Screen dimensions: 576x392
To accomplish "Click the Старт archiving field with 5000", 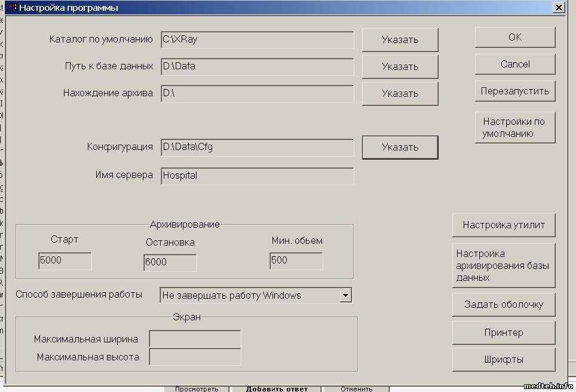I will [x=65, y=261].
